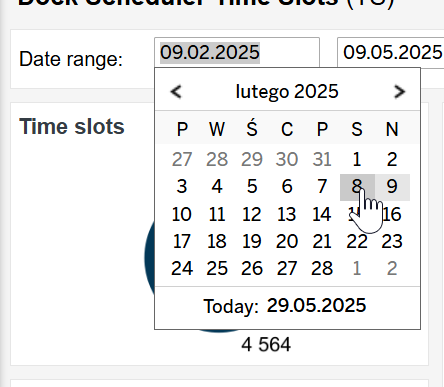This screenshot has height=387, width=444.
Task: Select February 8 in the calendar
Action: coord(357,187)
